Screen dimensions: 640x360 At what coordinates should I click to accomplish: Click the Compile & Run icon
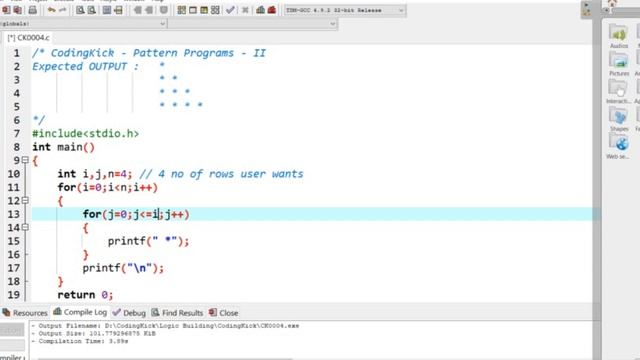[x=204, y=10]
